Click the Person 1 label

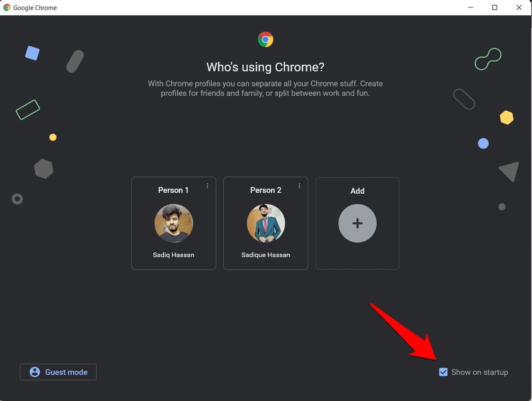pyautogui.click(x=173, y=190)
